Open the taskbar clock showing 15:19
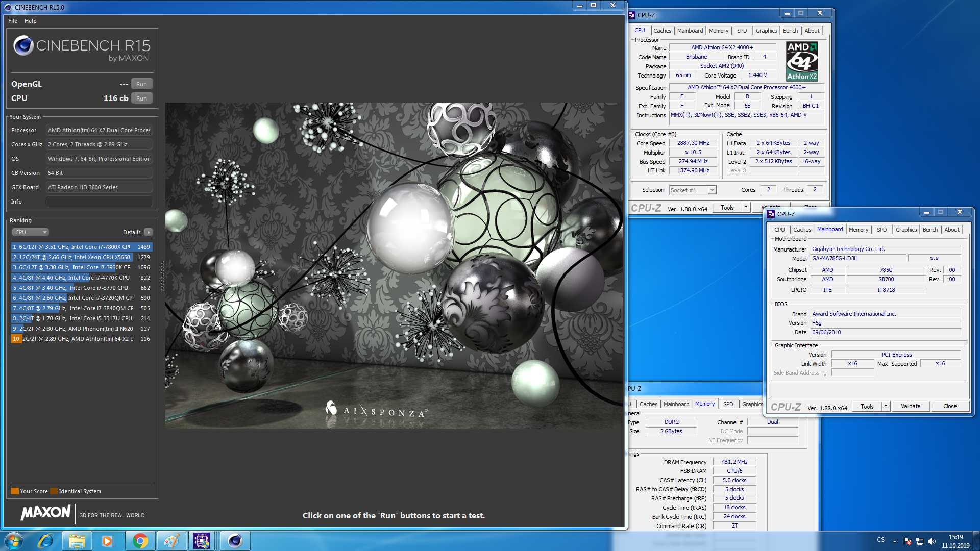This screenshot has width=980, height=551. point(955,541)
